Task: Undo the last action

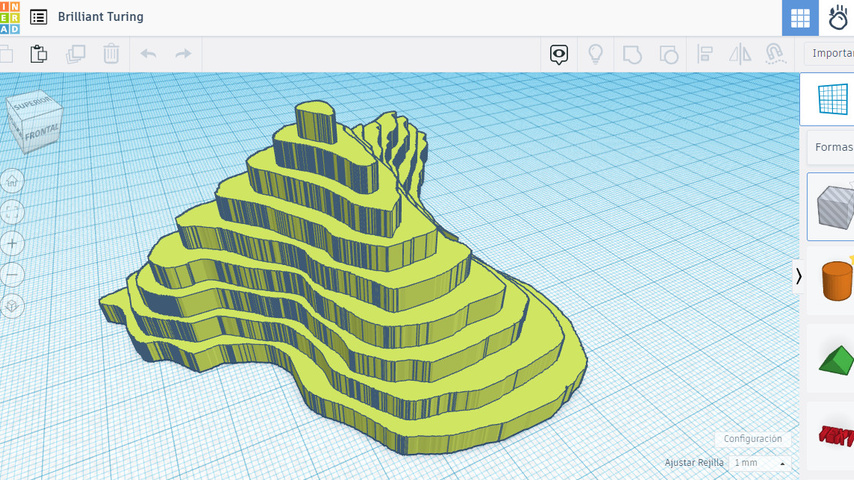Action: [148, 54]
